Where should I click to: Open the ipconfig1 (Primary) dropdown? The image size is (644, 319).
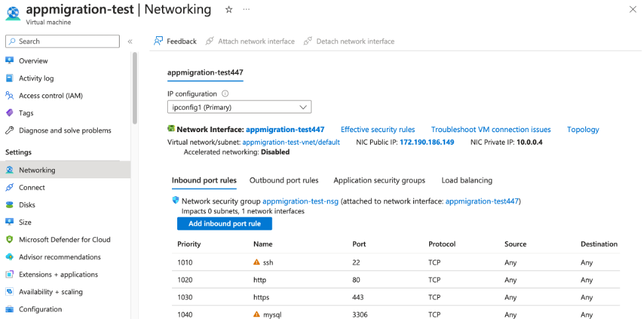coord(239,108)
